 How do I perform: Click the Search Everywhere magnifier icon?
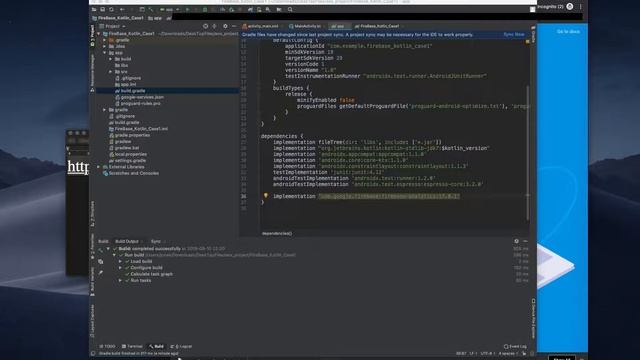pyautogui.click(x=290, y=9)
